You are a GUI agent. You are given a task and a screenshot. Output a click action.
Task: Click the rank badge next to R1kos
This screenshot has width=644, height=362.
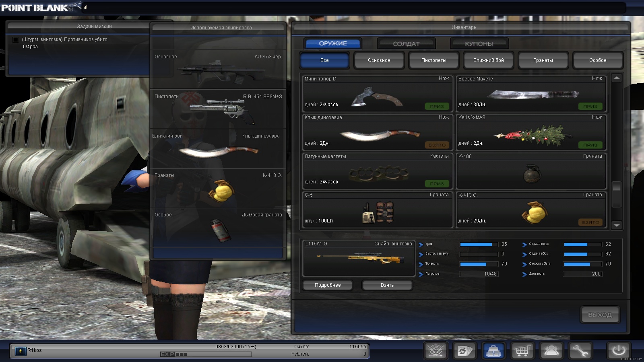[21, 351]
